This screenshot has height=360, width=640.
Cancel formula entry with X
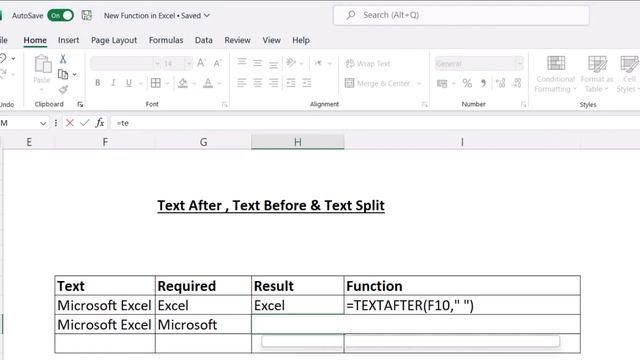pyautogui.click(x=70, y=123)
